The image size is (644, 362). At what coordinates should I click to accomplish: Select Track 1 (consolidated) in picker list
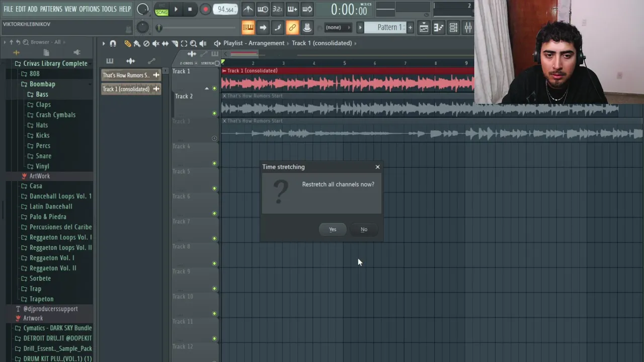(x=131, y=89)
